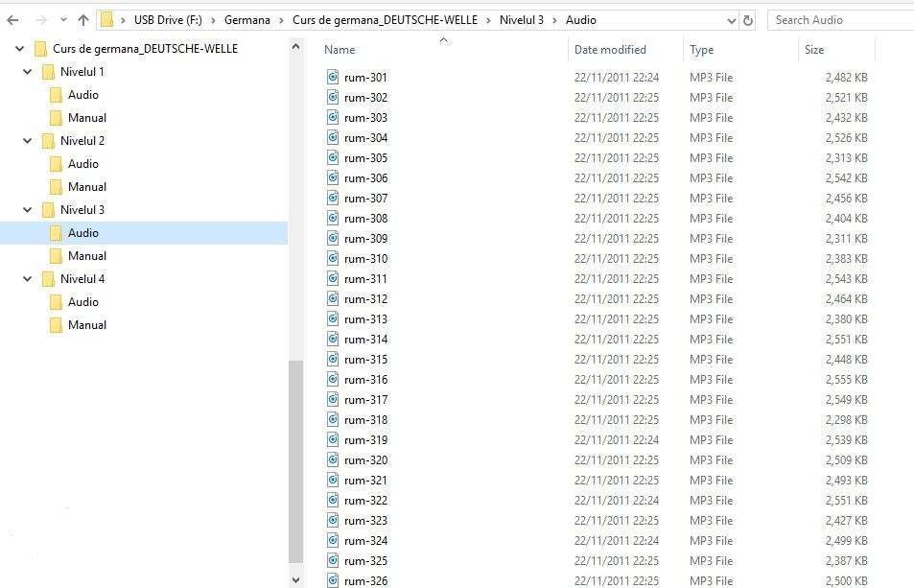914x588 pixels.
Task: Select MP3 icon of rum-317
Action: (x=333, y=400)
